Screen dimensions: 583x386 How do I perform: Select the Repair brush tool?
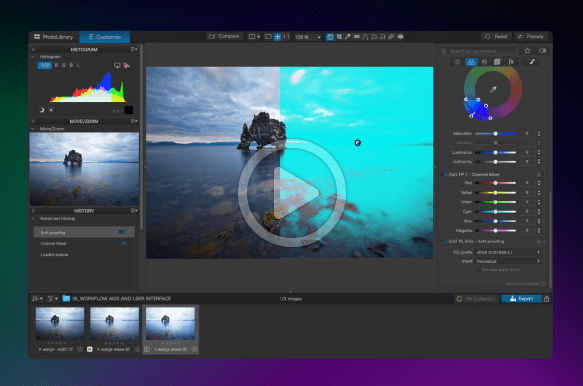[x=391, y=36]
